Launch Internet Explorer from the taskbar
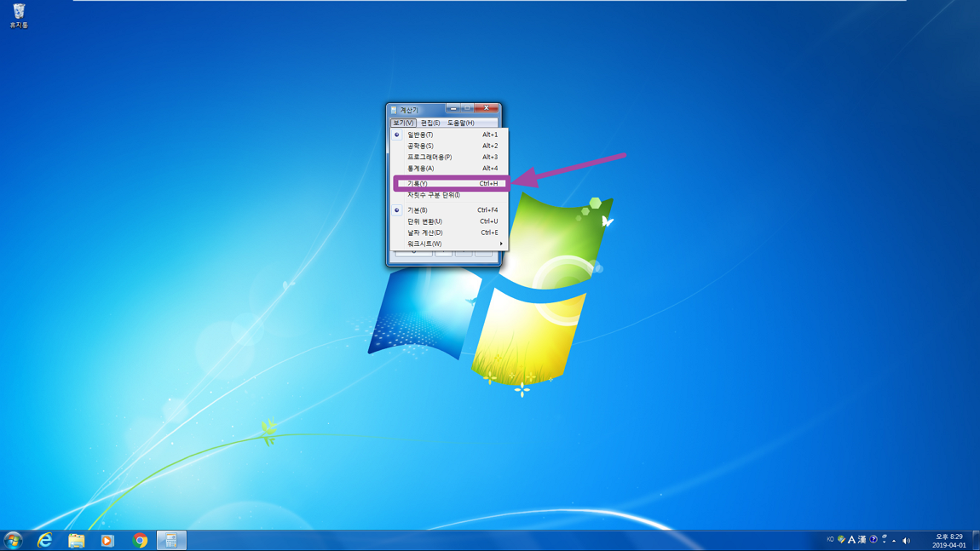 [44, 541]
